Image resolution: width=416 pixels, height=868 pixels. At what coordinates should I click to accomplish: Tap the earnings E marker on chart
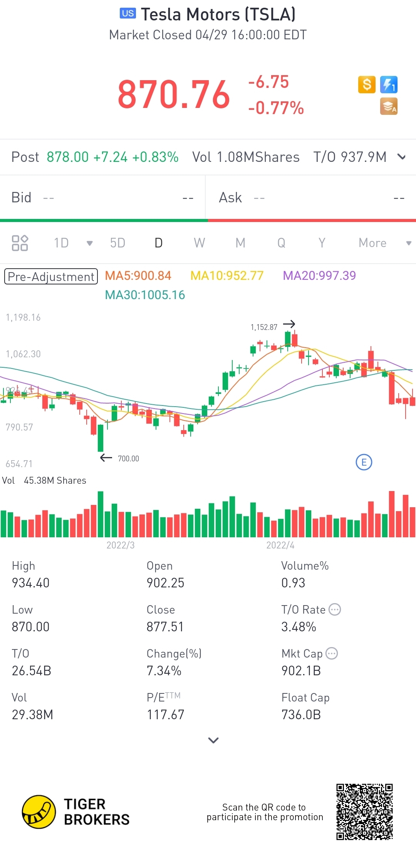[x=364, y=462]
